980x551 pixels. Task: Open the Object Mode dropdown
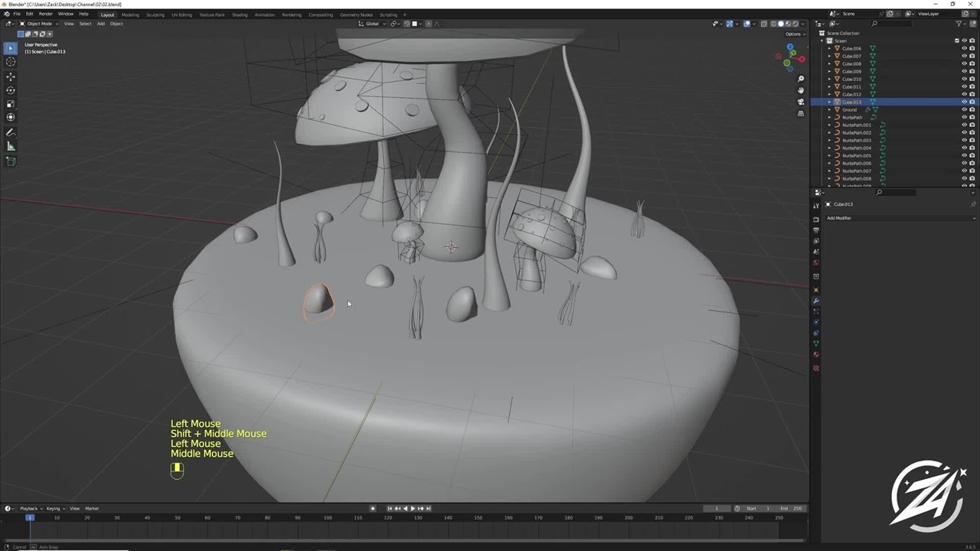click(38, 24)
